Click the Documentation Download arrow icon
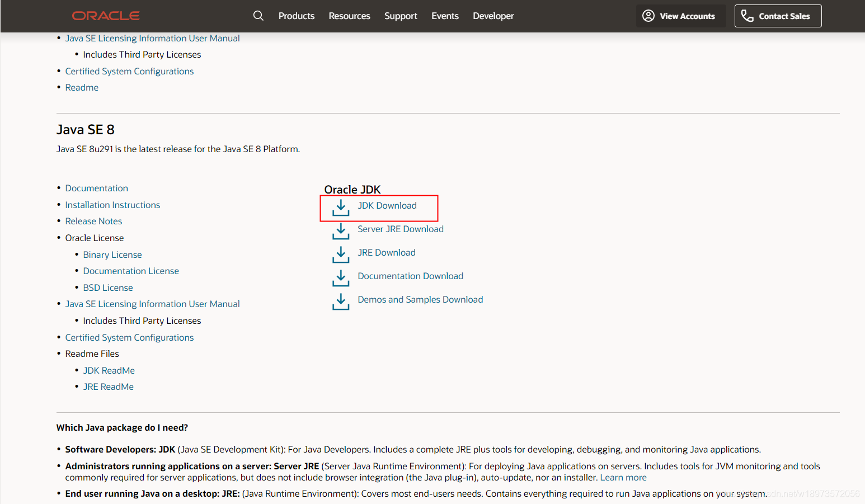 click(x=341, y=278)
